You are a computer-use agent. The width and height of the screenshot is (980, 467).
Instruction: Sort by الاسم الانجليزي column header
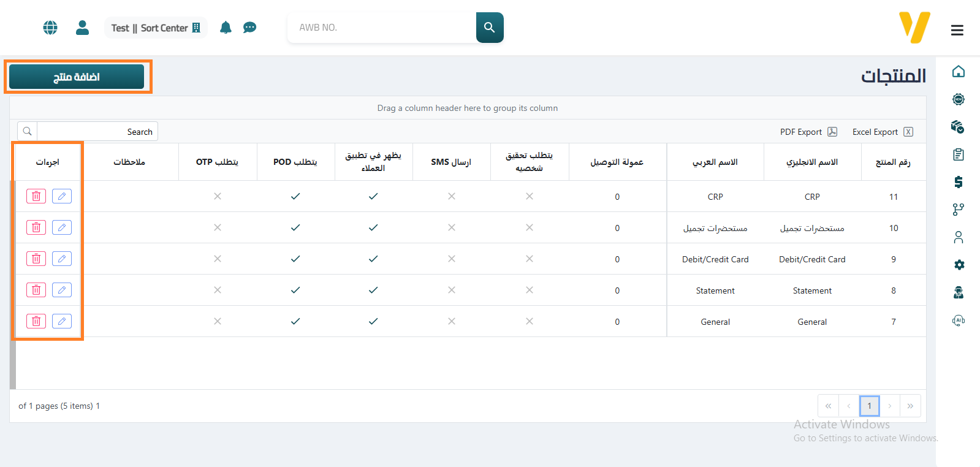tap(813, 162)
